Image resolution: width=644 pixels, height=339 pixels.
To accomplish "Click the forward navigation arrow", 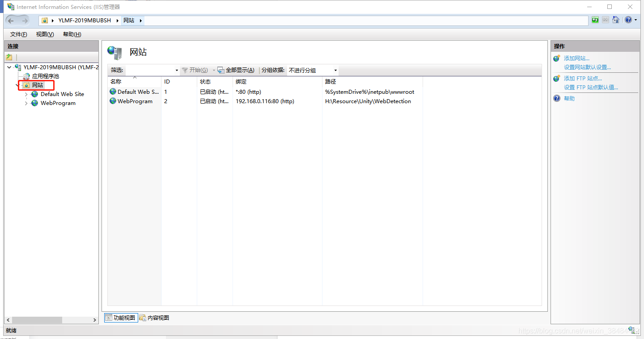I will pos(24,21).
